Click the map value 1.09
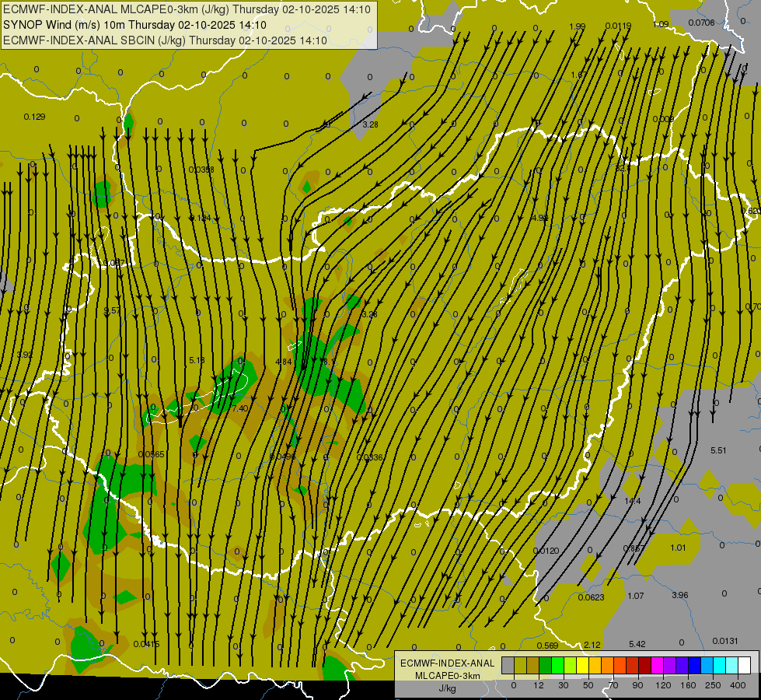This screenshot has width=761, height=700. click(661, 24)
